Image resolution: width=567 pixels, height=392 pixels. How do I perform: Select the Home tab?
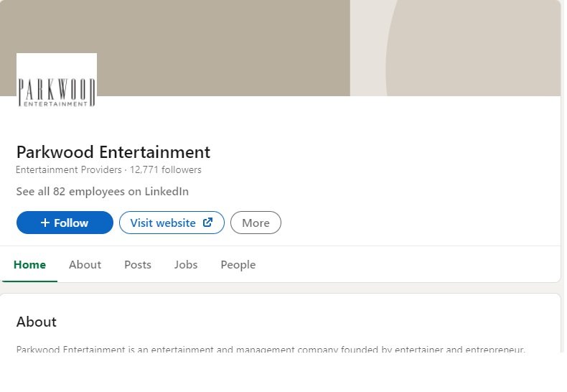coord(29,265)
